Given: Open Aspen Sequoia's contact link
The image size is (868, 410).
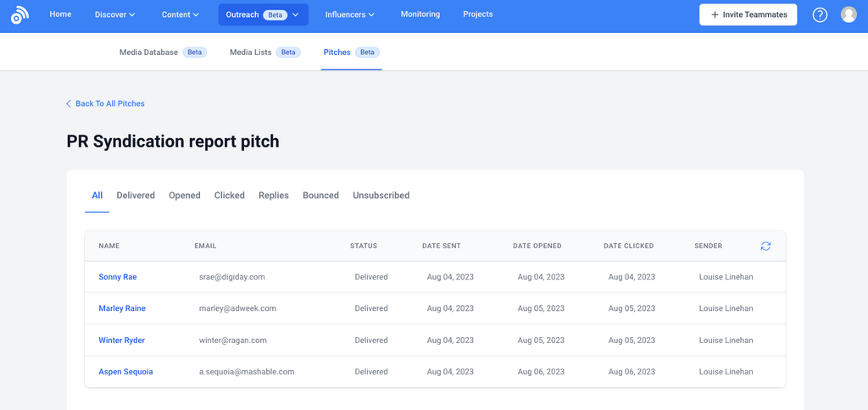Looking at the screenshot, I should (x=125, y=372).
